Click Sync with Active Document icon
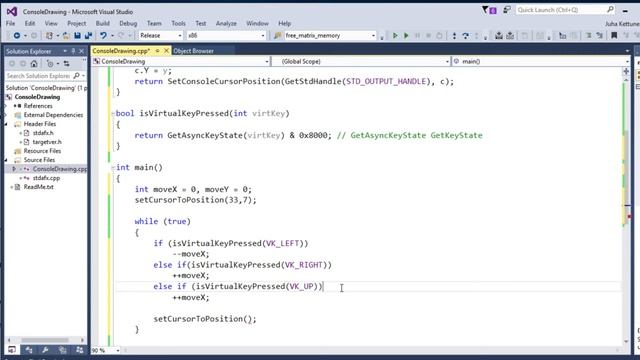 coord(67,64)
